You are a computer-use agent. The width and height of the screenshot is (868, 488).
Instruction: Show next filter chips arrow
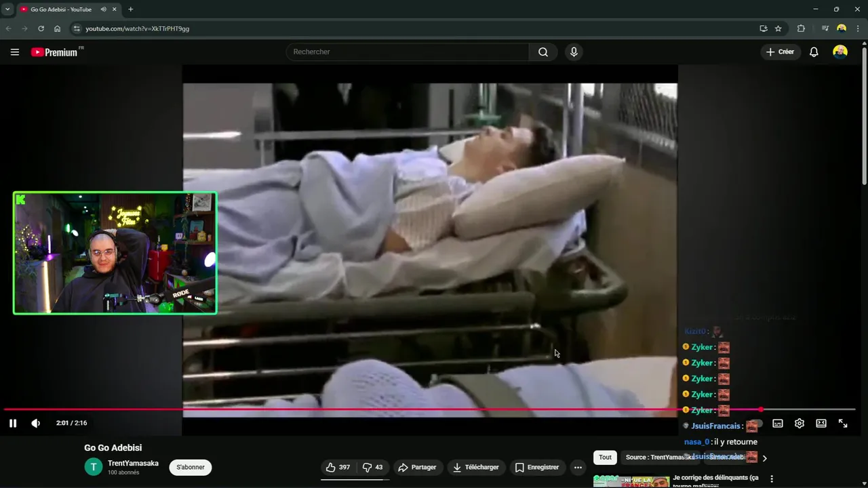[x=764, y=458]
